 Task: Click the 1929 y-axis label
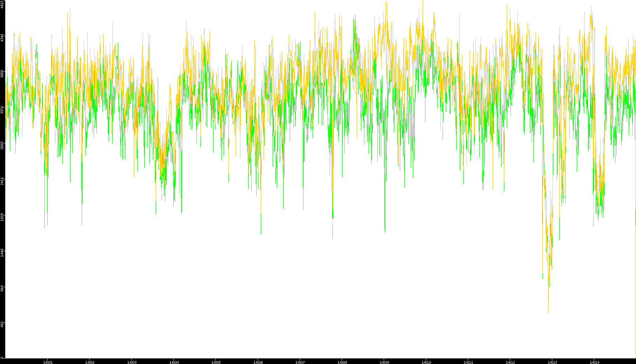pyautogui.click(x=2, y=217)
